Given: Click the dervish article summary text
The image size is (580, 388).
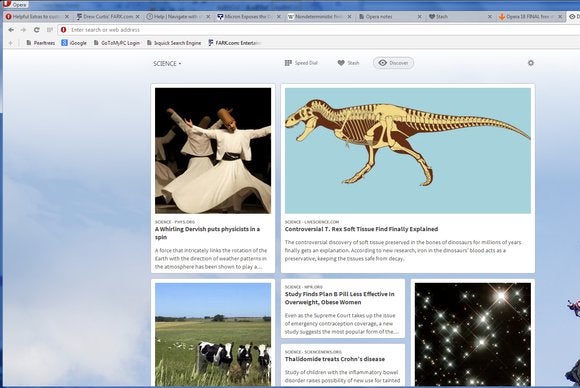Looking at the screenshot, I should tap(211, 259).
